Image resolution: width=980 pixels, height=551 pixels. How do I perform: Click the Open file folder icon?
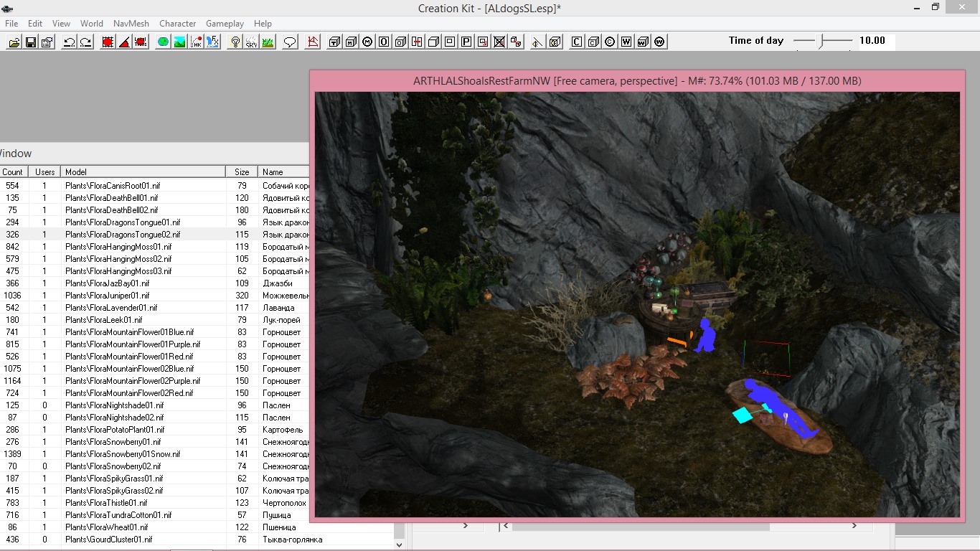click(14, 42)
